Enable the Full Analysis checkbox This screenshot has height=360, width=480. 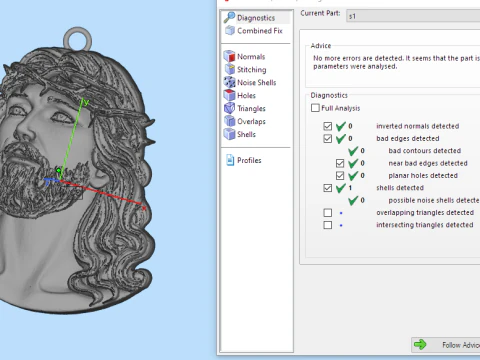point(315,108)
